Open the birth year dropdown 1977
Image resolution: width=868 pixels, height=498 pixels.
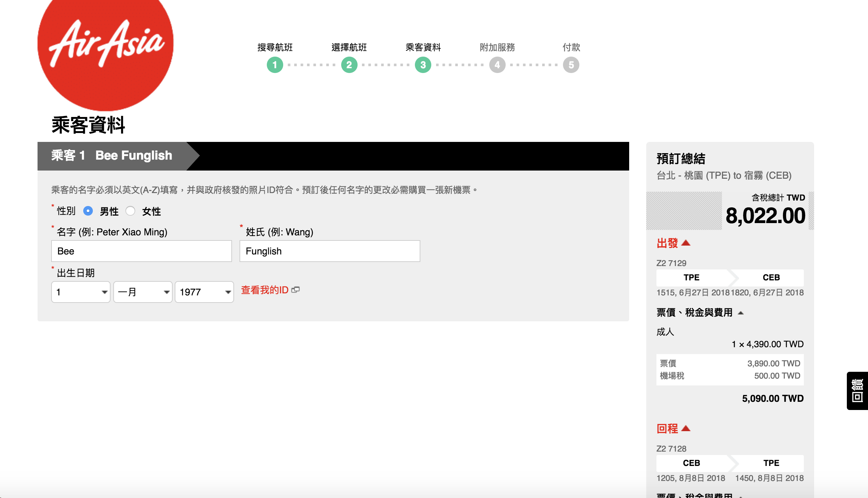click(x=204, y=292)
